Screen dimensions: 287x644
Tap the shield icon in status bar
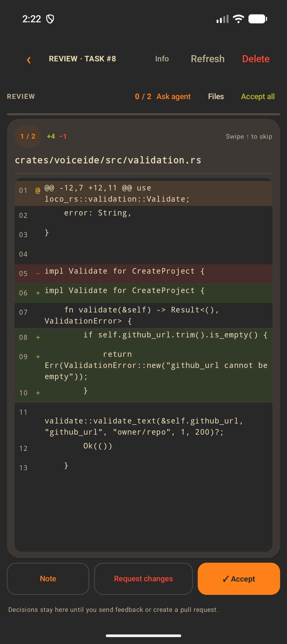[50, 19]
